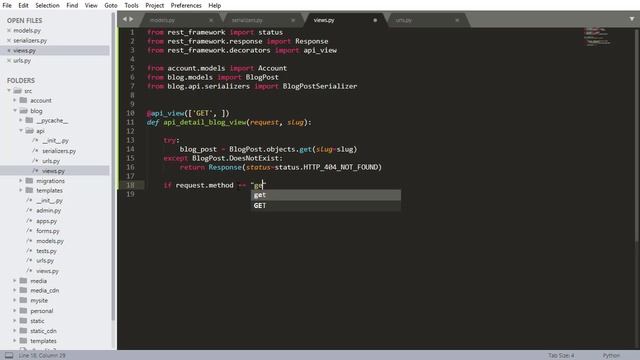Select models.py in Open Files
Screen dimensions: 640x360
click(x=27, y=31)
